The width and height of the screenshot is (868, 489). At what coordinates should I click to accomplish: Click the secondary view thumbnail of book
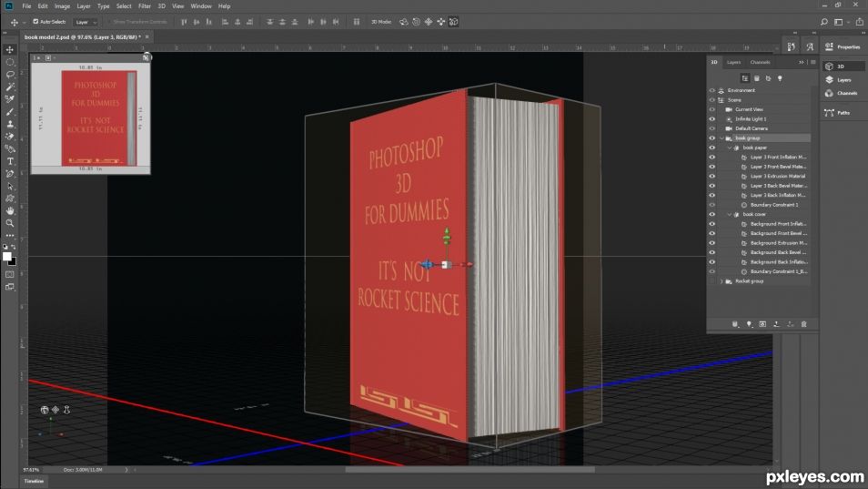[x=91, y=118]
